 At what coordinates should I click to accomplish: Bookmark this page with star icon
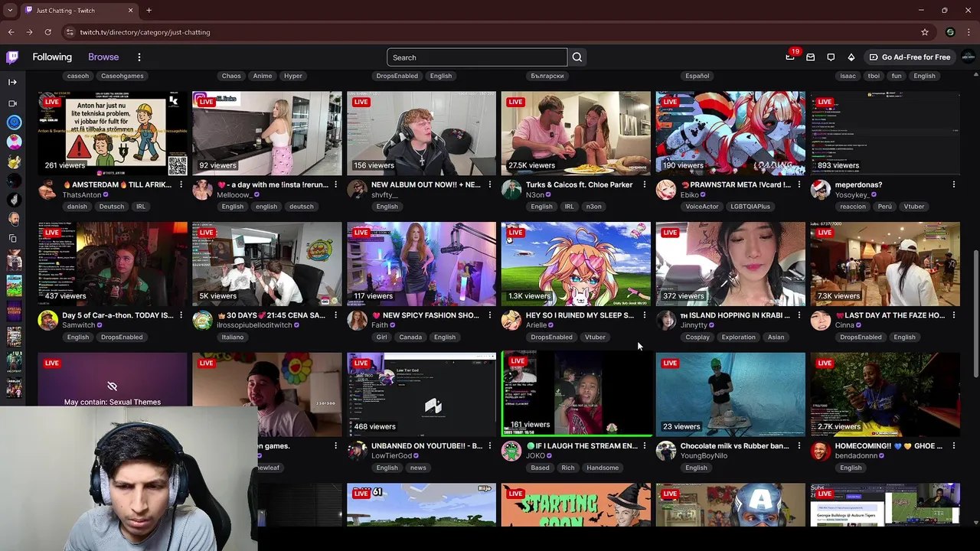click(x=925, y=32)
